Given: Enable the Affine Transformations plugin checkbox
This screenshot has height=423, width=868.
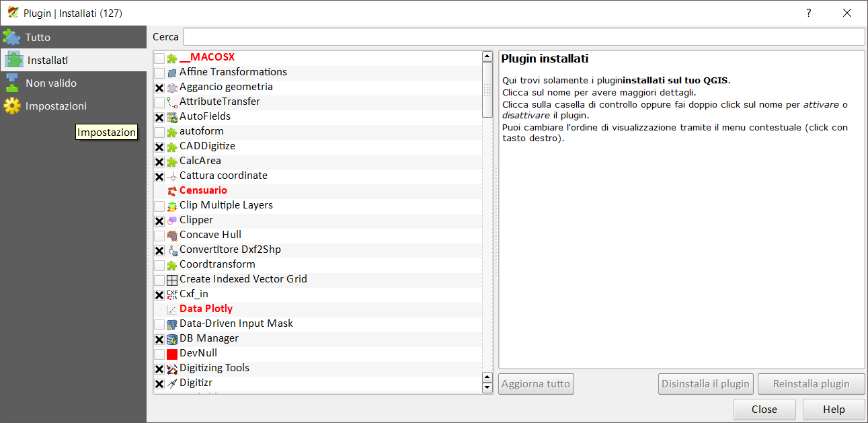Looking at the screenshot, I should click(159, 73).
